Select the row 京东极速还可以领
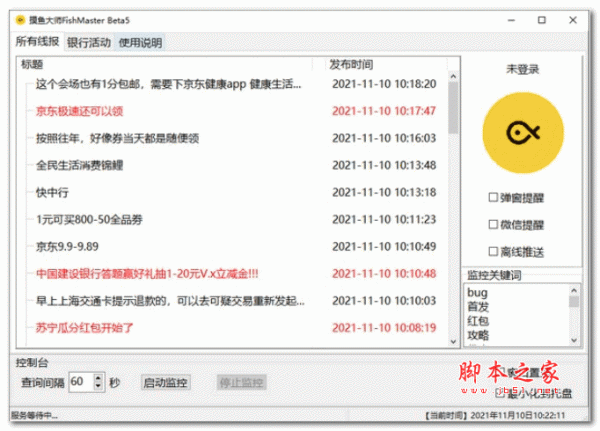600x431 pixels. point(236,111)
